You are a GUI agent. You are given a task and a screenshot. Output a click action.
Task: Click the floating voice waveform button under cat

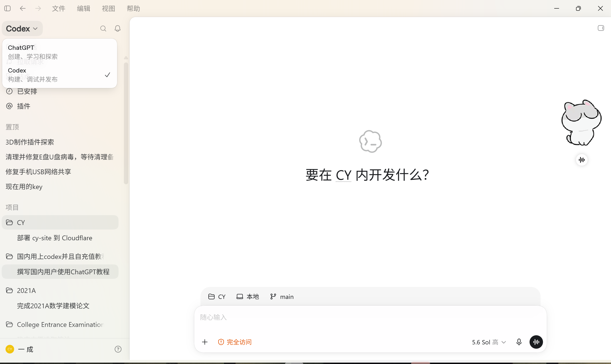(582, 160)
